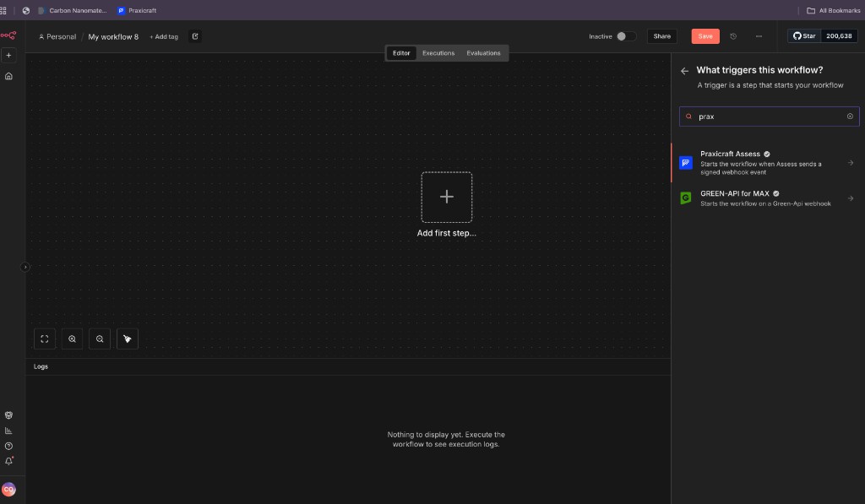Image resolution: width=865 pixels, height=504 pixels.
Task: Open the insights chart icon in sidebar
Action: [x=8, y=431]
